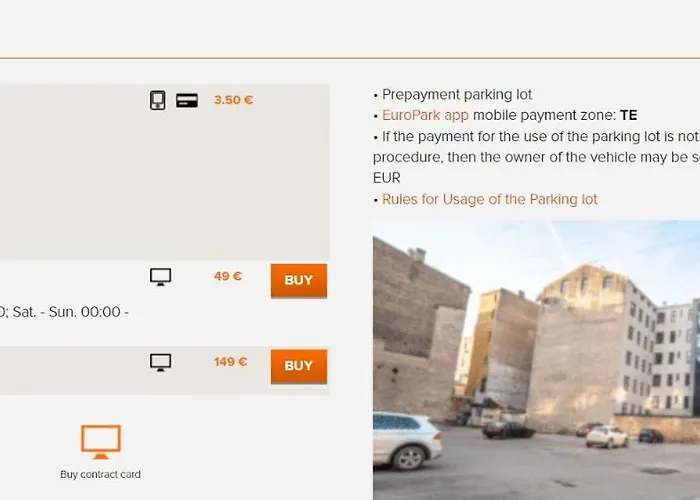Click the Buy contract card label

pyautogui.click(x=100, y=474)
